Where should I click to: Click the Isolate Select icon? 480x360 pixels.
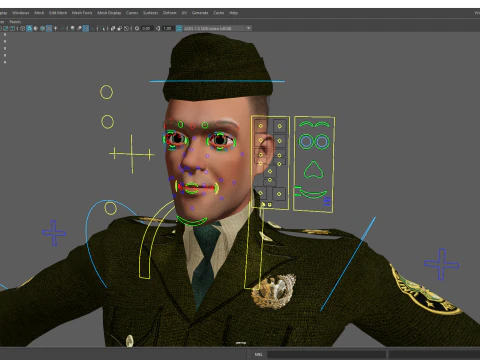point(103,28)
